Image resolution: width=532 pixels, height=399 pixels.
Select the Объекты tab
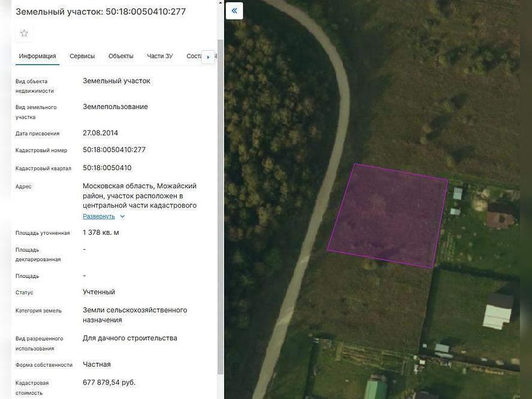click(121, 56)
